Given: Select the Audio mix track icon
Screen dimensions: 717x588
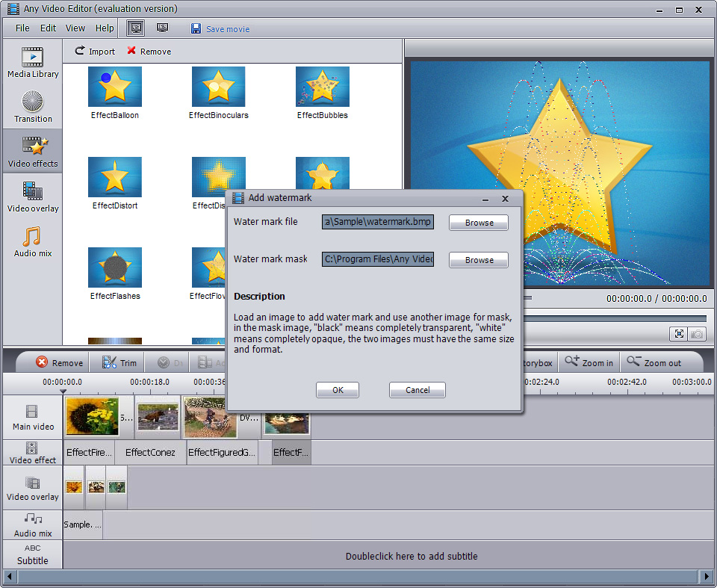Looking at the screenshot, I should (x=33, y=519).
